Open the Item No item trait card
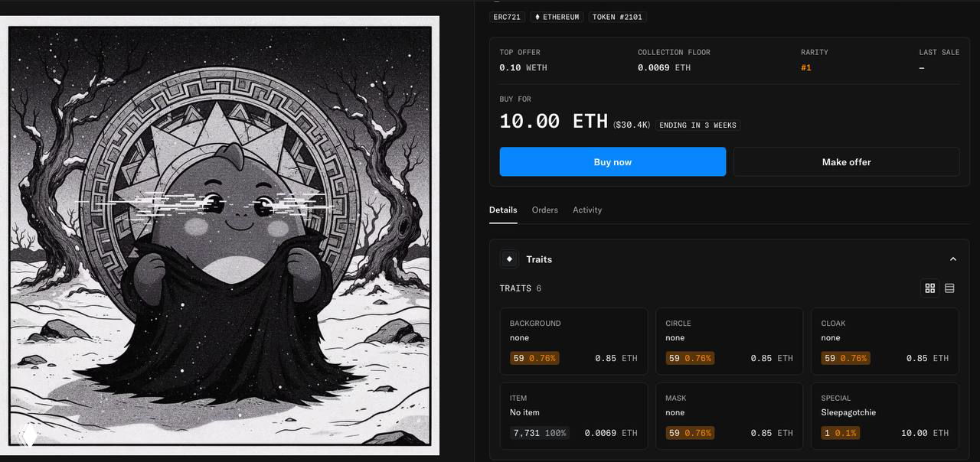The height and width of the screenshot is (462, 980). click(573, 416)
